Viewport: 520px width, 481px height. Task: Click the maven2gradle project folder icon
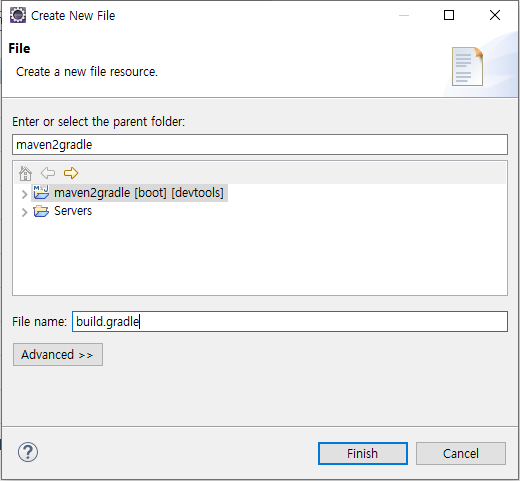click(x=41, y=192)
